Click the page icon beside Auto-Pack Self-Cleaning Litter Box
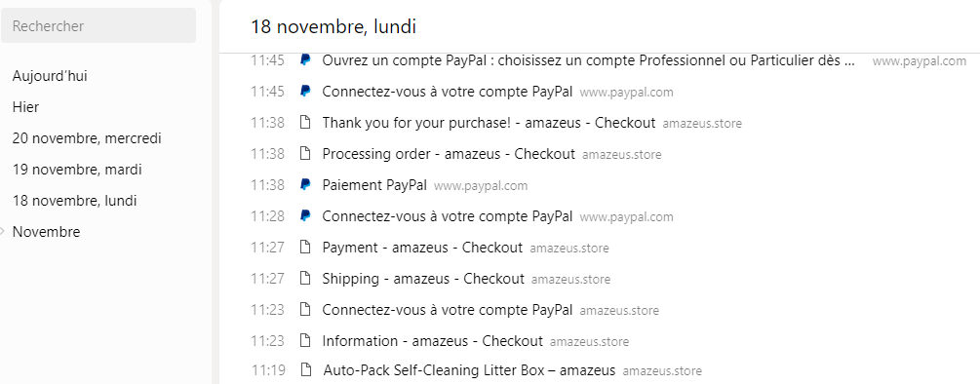980x384 pixels. (305, 369)
